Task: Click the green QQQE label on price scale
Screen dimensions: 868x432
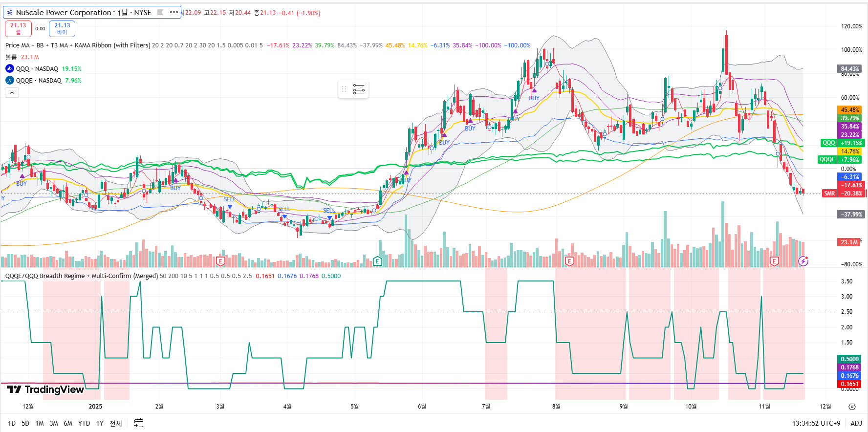Action: click(827, 160)
